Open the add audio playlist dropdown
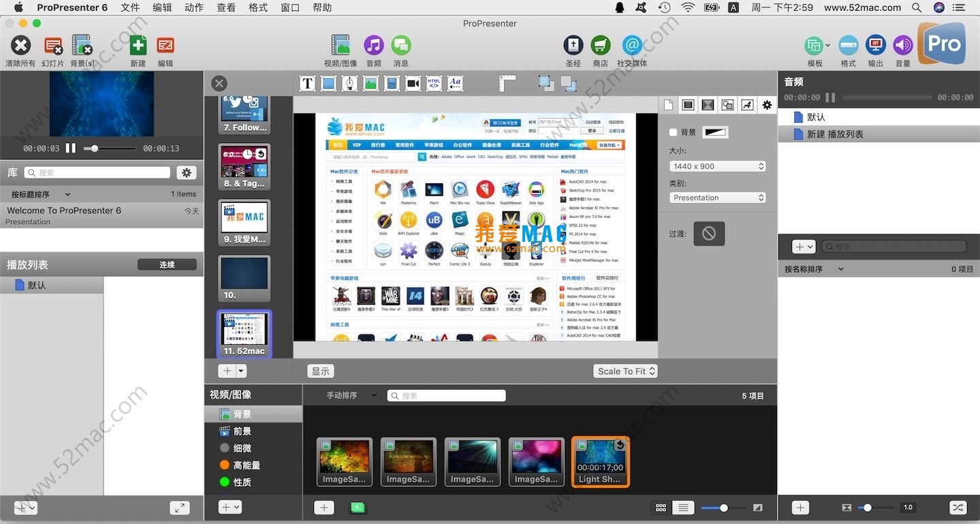 (x=804, y=247)
